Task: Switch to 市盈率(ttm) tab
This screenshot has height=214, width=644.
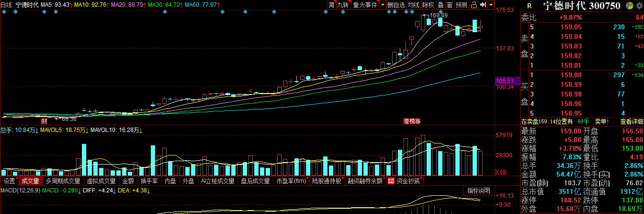Action: pos(292,181)
